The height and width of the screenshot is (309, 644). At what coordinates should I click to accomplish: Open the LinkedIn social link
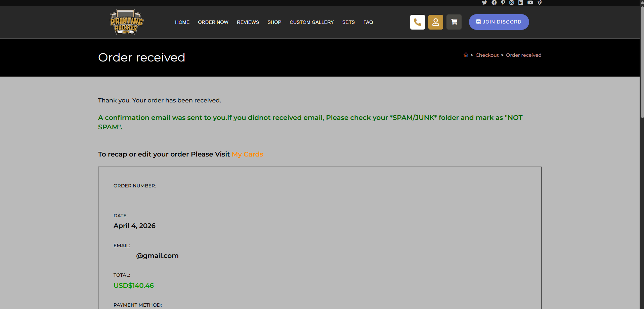[521, 2]
